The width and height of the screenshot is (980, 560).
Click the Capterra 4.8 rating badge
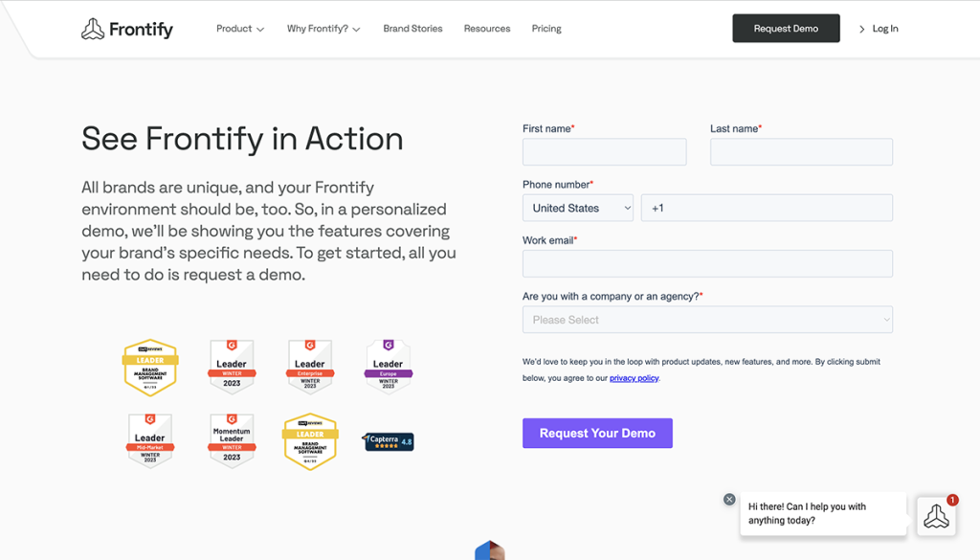coord(388,441)
